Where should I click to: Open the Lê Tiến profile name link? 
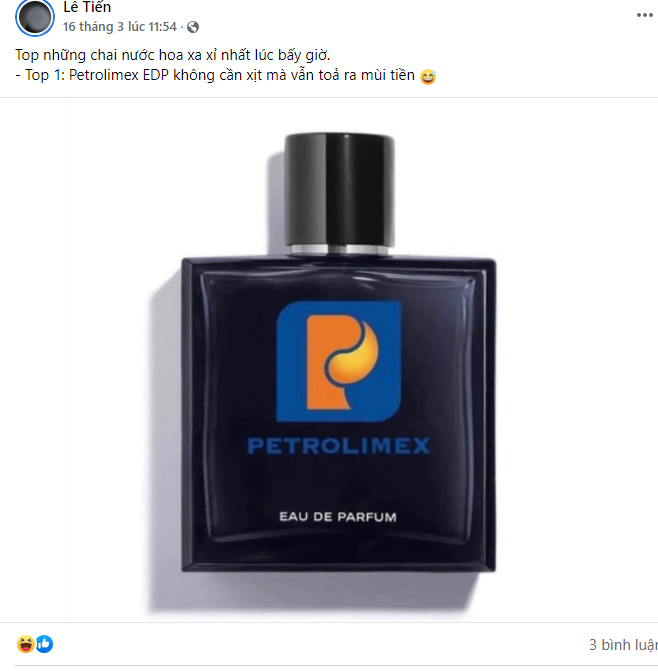[87, 7]
